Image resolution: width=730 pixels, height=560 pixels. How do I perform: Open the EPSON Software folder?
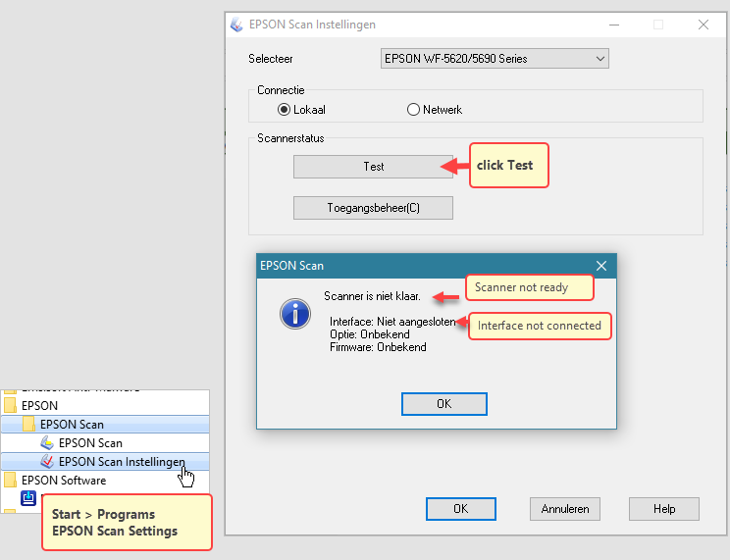tap(105, 480)
